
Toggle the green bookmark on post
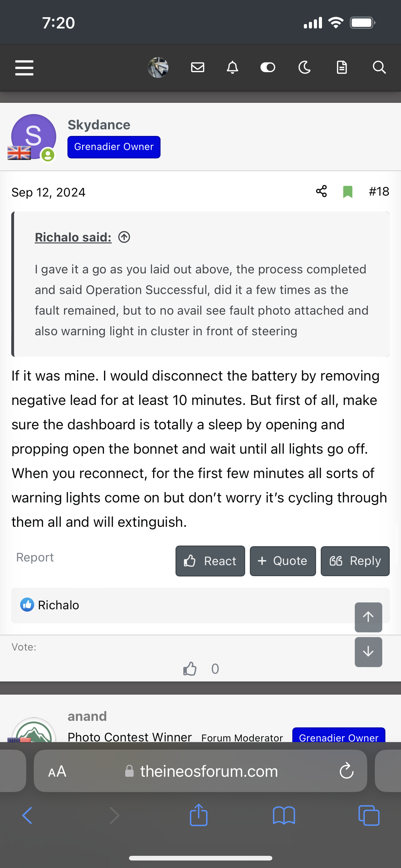[x=348, y=192]
